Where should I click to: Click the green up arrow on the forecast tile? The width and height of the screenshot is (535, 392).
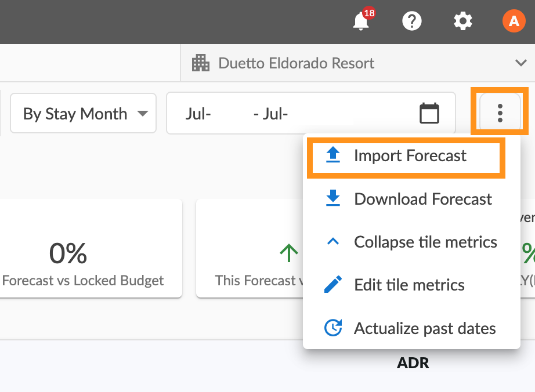point(288,253)
